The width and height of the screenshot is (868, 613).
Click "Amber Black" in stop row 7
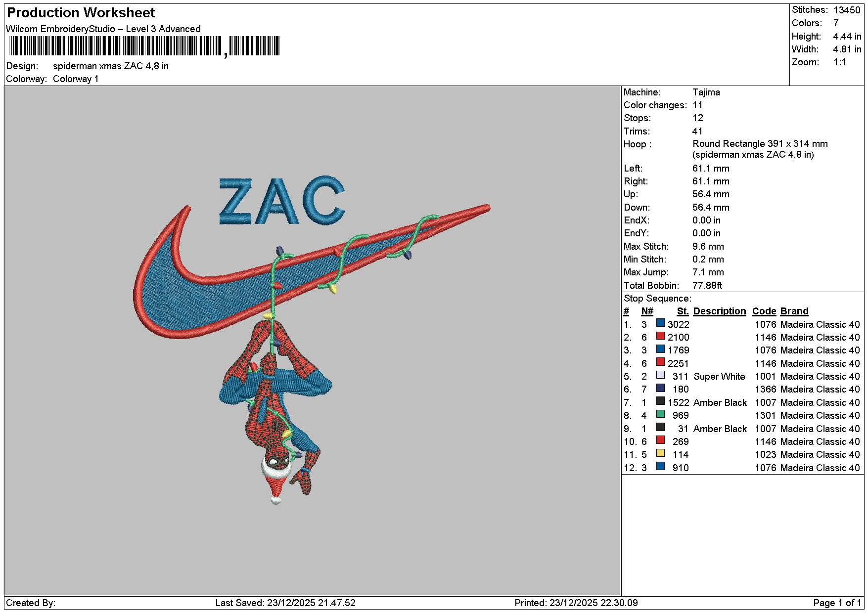tap(720, 403)
